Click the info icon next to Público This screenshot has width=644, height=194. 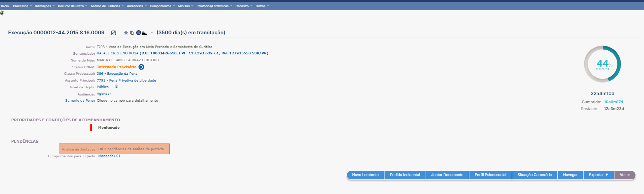point(117,86)
